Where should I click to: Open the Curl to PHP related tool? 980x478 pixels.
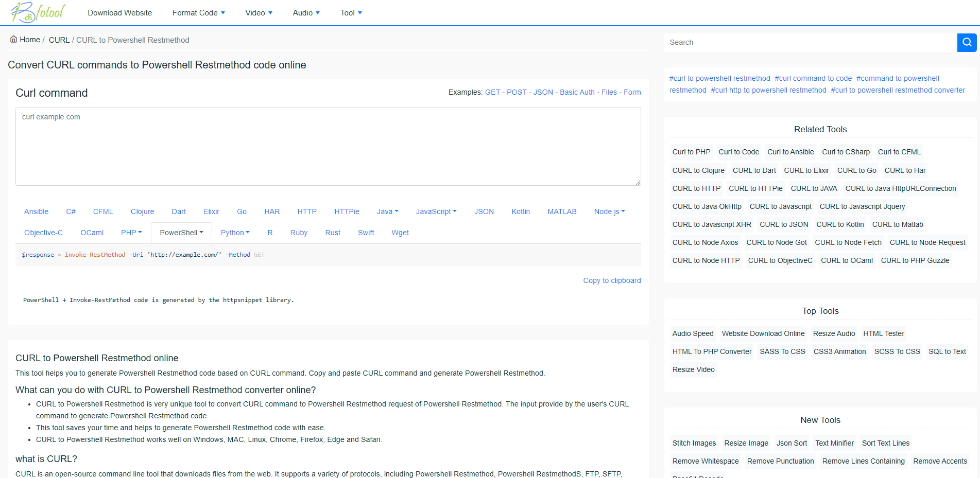691,152
